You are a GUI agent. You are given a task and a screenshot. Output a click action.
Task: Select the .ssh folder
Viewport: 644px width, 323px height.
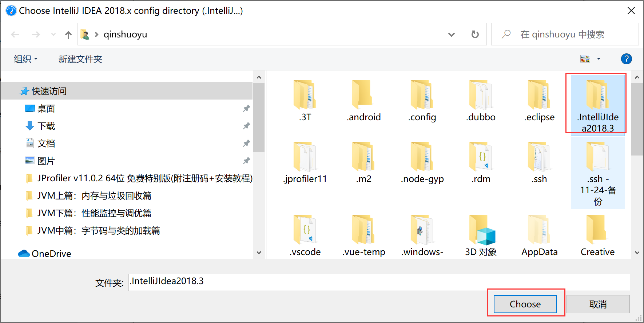(x=539, y=162)
